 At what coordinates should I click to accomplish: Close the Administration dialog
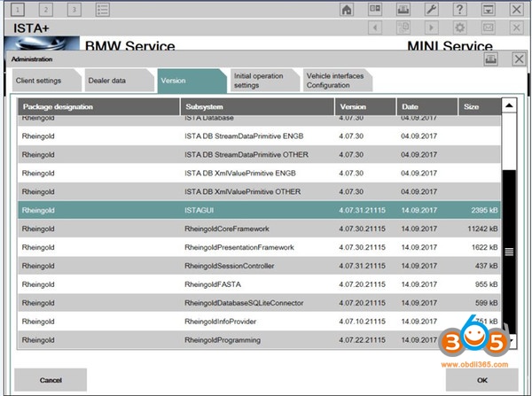(x=519, y=59)
